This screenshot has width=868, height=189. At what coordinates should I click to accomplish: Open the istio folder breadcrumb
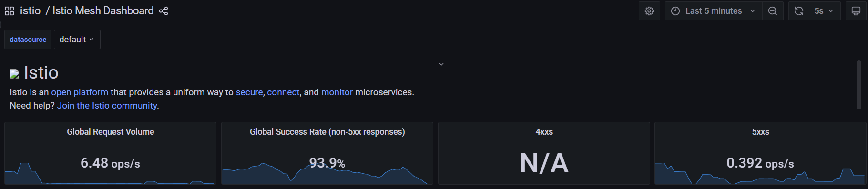30,11
